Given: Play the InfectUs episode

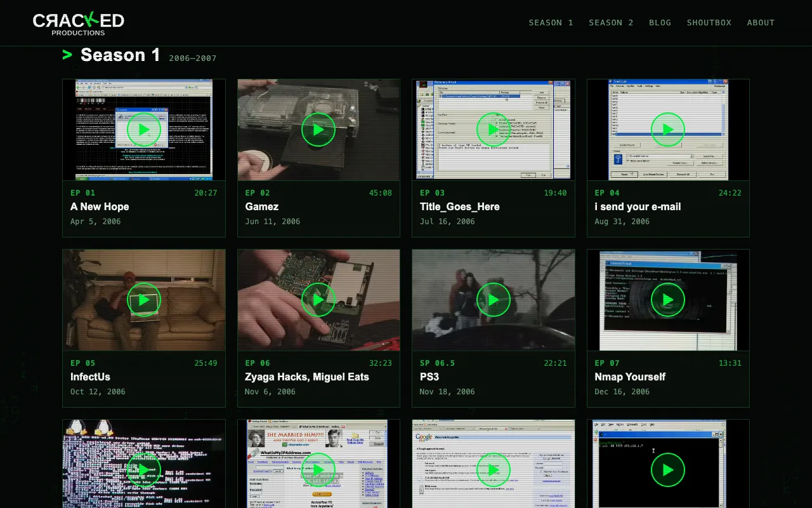Looking at the screenshot, I should 144,300.
